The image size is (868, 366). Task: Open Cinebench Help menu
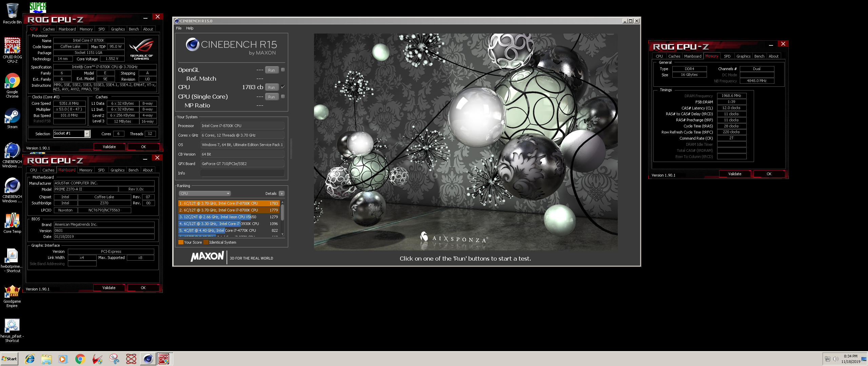coord(190,28)
